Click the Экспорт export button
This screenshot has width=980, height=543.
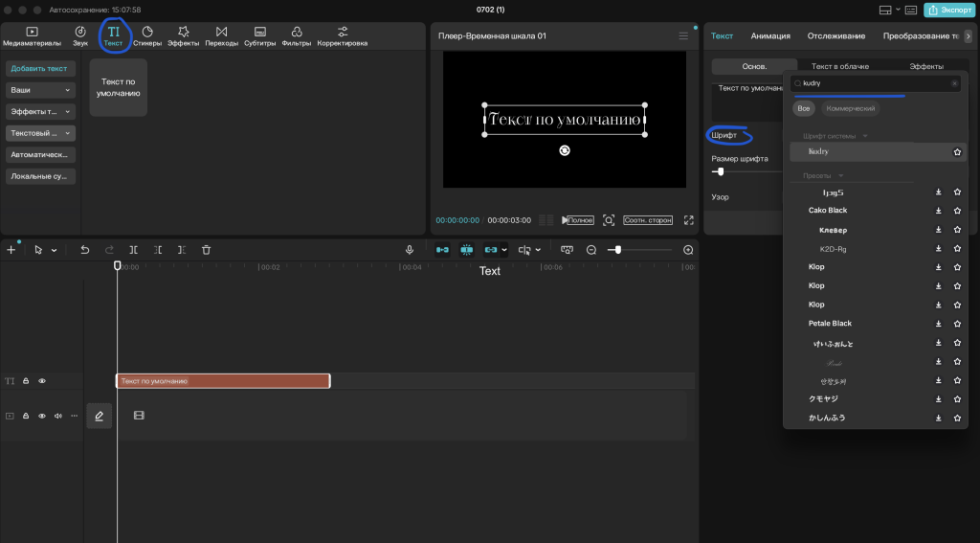[949, 10]
